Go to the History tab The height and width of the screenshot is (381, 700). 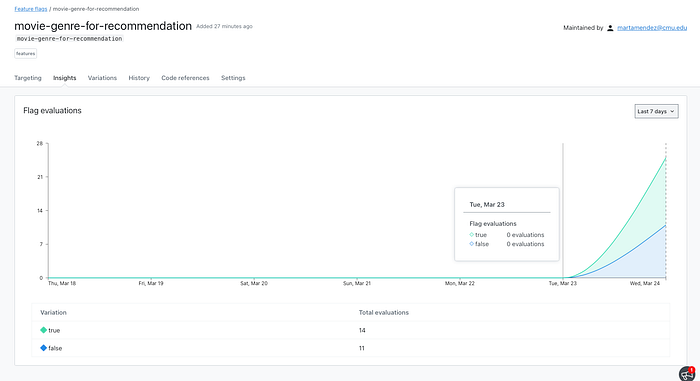point(139,78)
